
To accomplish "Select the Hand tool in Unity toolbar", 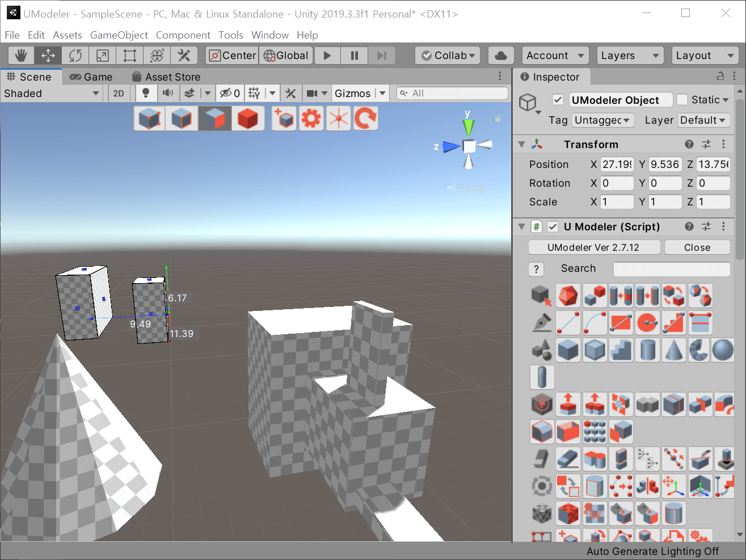I will (x=21, y=55).
